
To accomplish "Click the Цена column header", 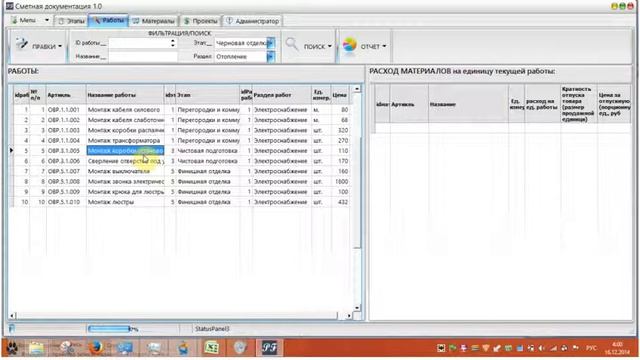I will click(x=340, y=95).
